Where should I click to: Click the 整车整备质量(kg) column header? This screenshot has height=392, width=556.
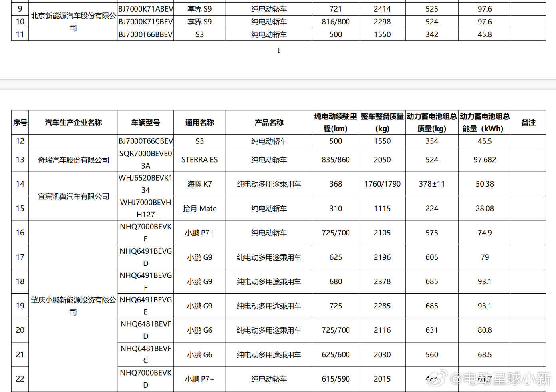pyautogui.click(x=382, y=123)
